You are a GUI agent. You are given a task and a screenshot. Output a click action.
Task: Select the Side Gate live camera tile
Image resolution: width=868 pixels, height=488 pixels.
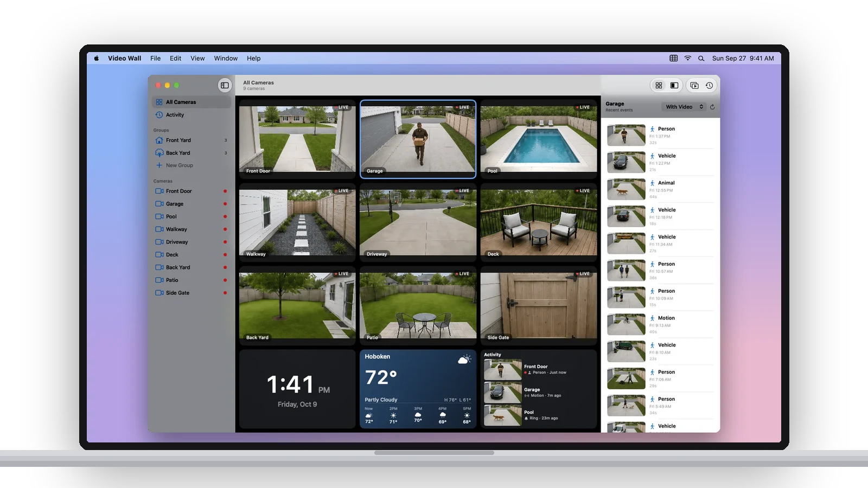tap(539, 306)
